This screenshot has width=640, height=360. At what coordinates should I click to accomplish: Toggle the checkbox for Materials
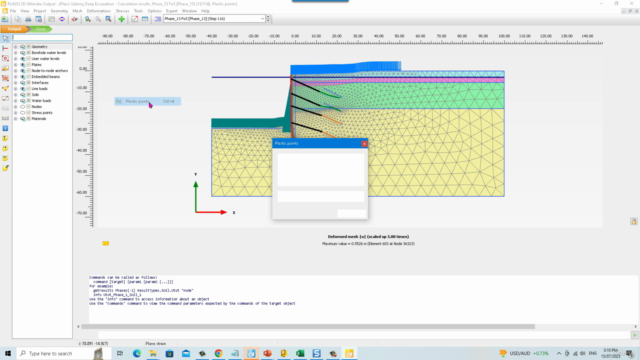click(29, 119)
